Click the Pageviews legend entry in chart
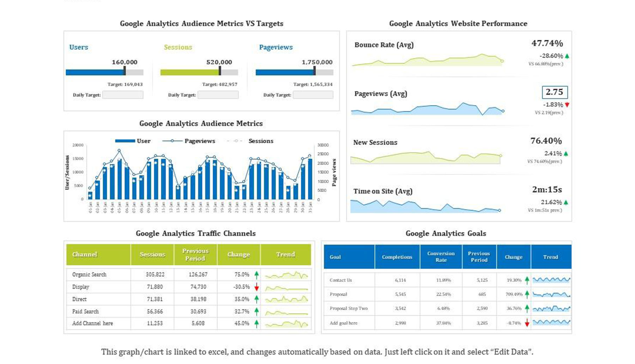 coord(189,141)
